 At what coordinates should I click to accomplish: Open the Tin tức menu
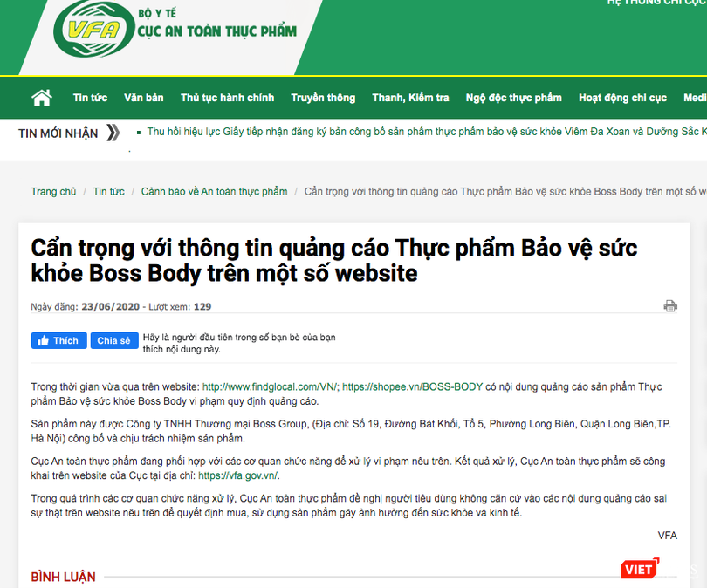(90, 98)
